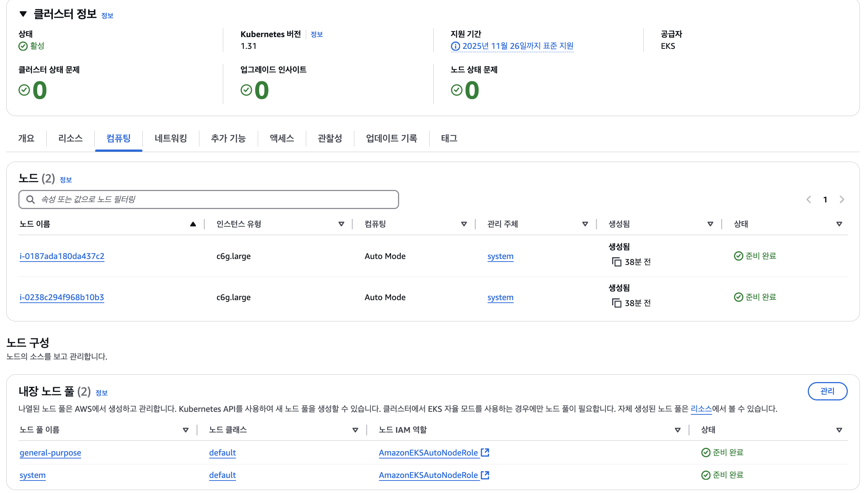Image resolution: width=868 pixels, height=493 pixels.
Task: Collapse the 클러스터 정보 section triangle
Action: point(23,14)
